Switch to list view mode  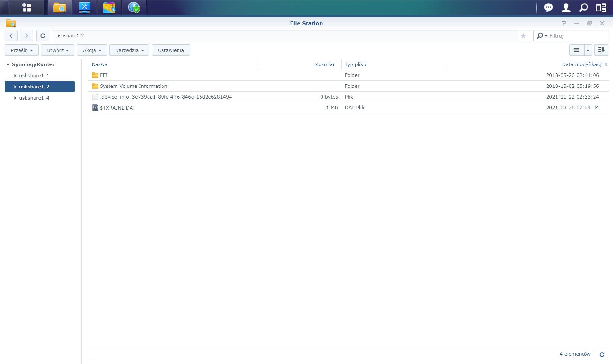(577, 50)
